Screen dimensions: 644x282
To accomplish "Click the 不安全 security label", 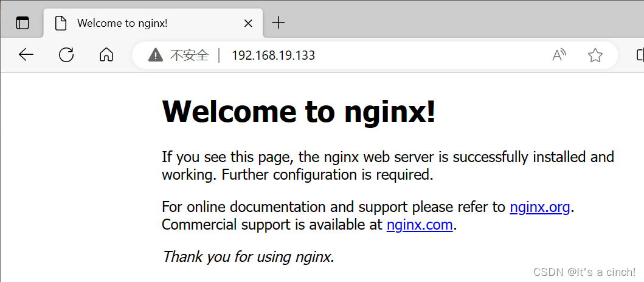I will pos(189,55).
